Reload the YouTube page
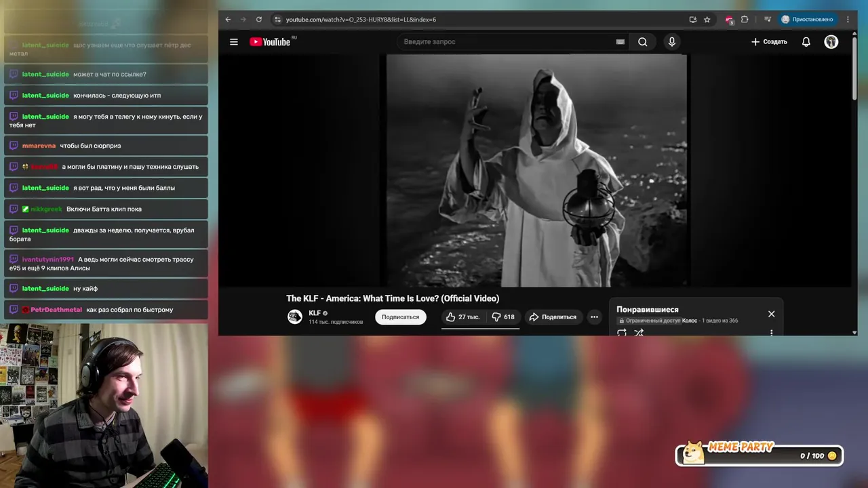 pyautogui.click(x=259, y=20)
